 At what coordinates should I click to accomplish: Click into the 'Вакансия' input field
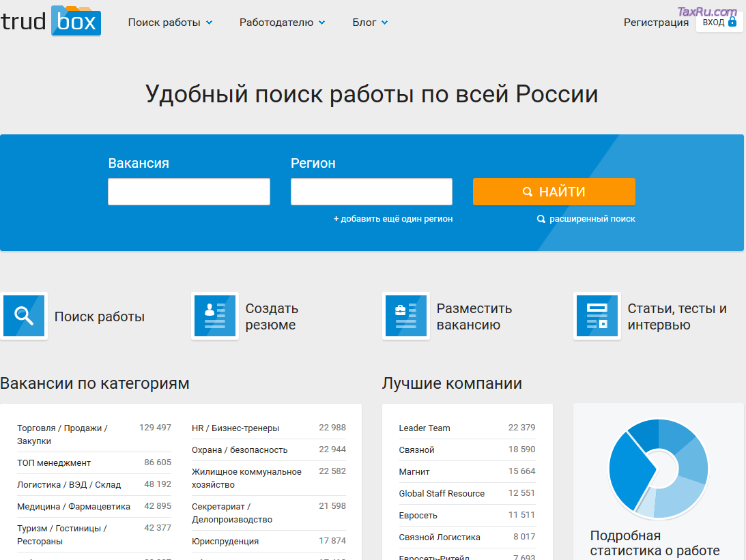click(x=189, y=192)
